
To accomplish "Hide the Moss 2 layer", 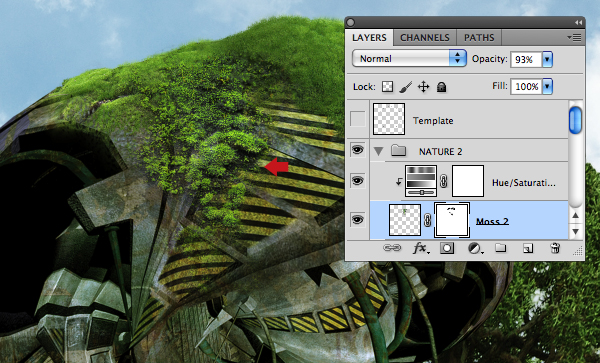I will [x=357, y=220].
